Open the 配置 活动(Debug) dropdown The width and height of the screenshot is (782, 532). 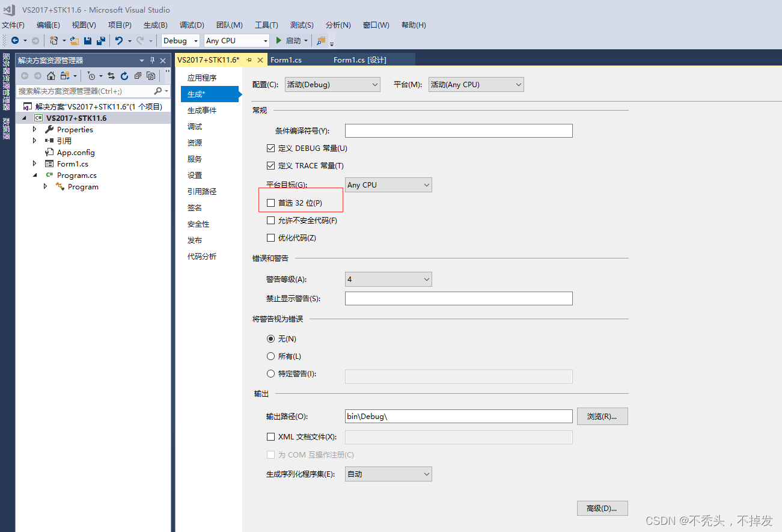coord(332,85)
